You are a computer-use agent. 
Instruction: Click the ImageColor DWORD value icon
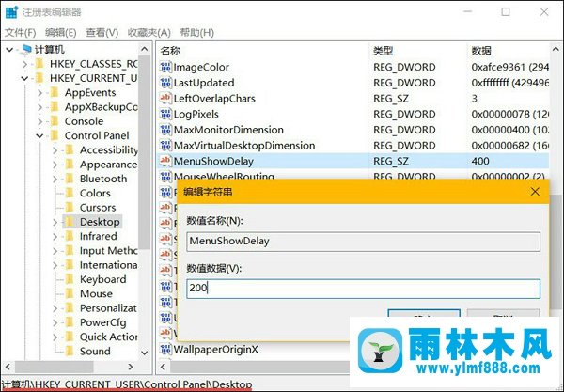[165, 67]
